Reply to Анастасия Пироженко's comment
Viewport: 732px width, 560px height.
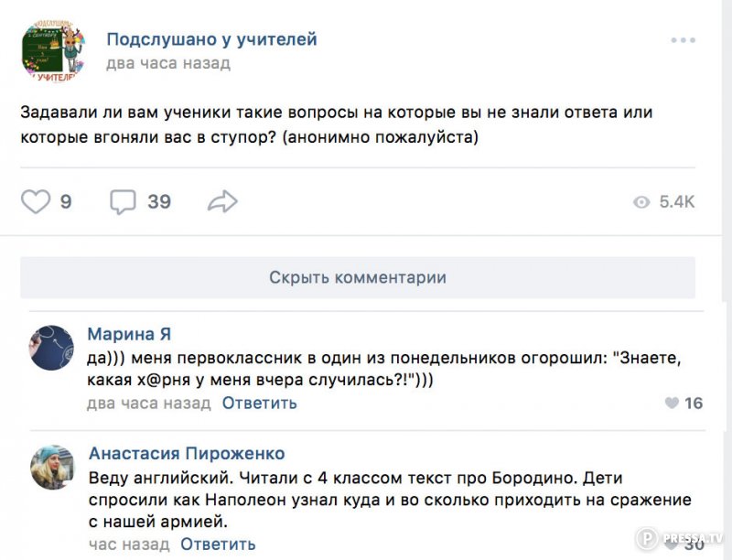[218, 544]
